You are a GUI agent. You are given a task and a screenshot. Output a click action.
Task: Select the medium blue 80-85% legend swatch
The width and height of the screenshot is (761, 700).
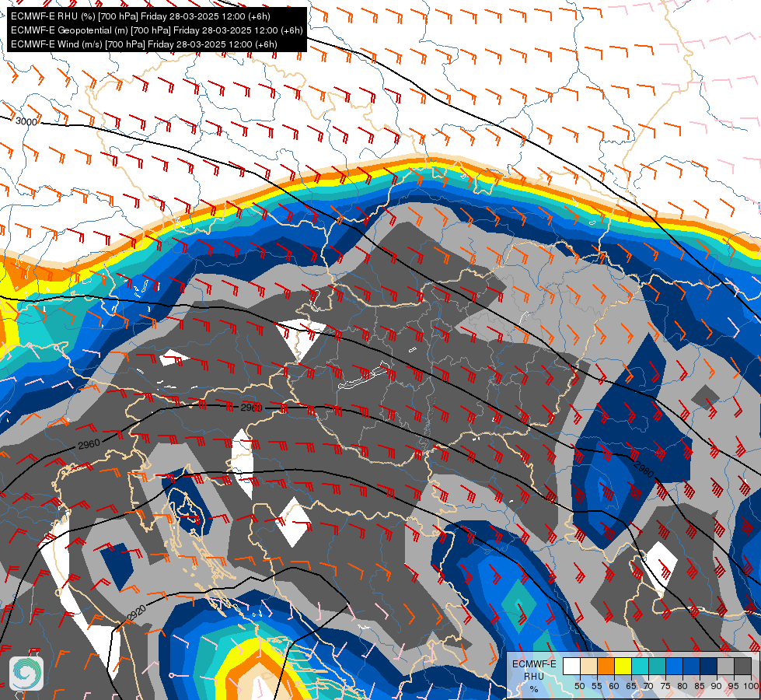point(691,666)
